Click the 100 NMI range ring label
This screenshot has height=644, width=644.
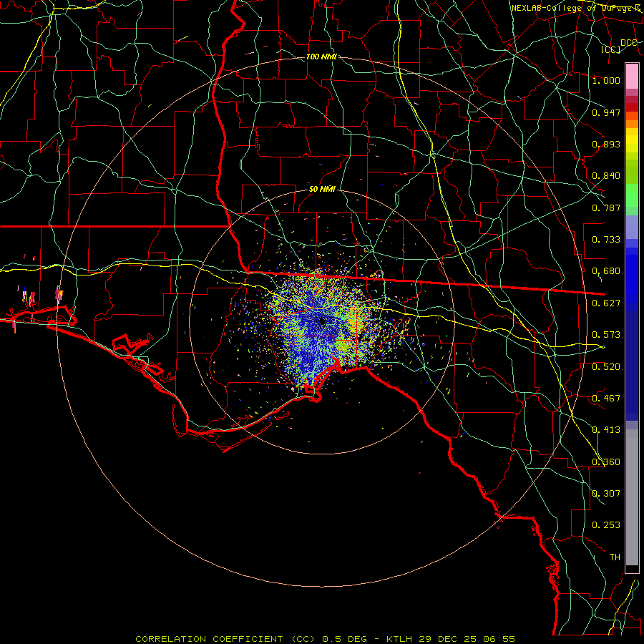(321, 57)
